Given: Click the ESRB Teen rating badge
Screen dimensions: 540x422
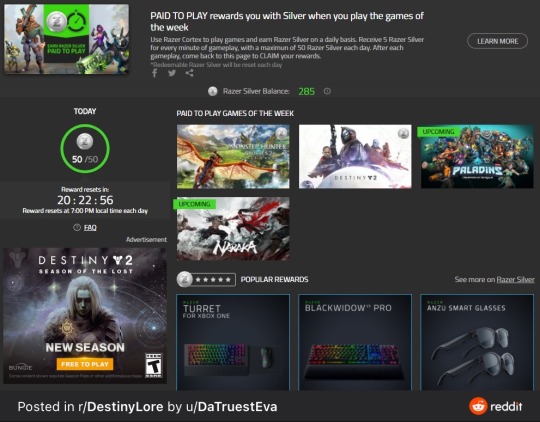Looking at the screenshot, I should point(154,365).
